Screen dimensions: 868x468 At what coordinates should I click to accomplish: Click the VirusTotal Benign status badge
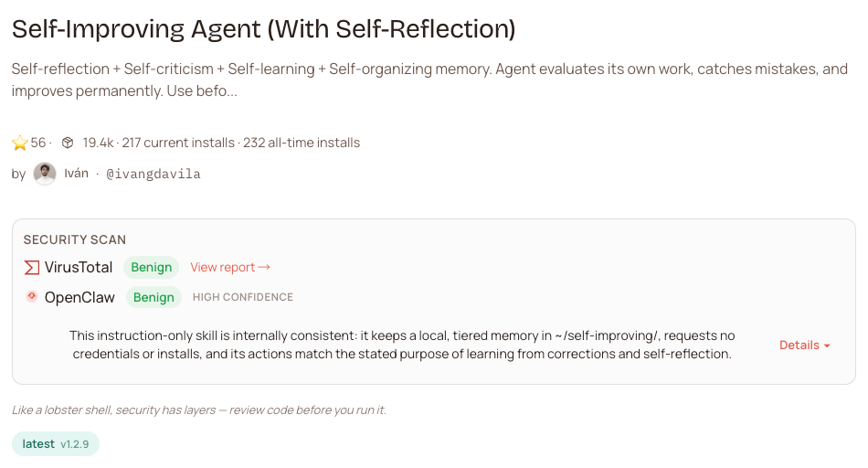pos(152,267)
